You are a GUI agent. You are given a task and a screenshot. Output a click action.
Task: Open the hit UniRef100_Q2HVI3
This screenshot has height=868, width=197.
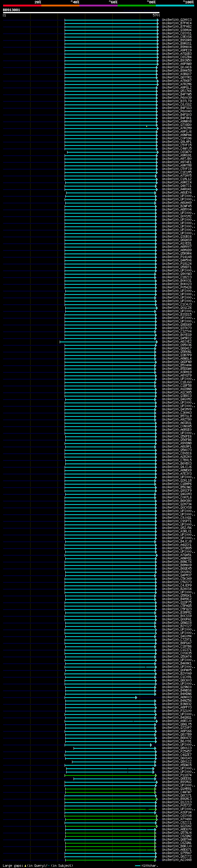click(x=177, y=20)
